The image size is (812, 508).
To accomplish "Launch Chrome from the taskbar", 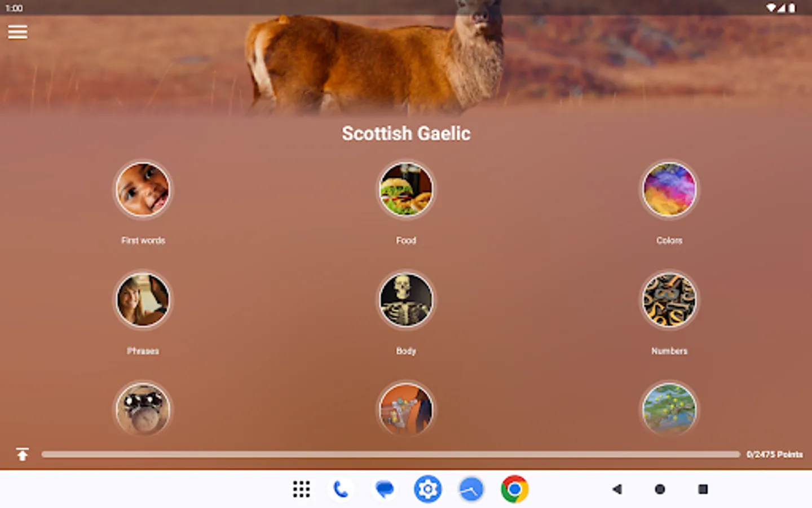I will (514, 489).
